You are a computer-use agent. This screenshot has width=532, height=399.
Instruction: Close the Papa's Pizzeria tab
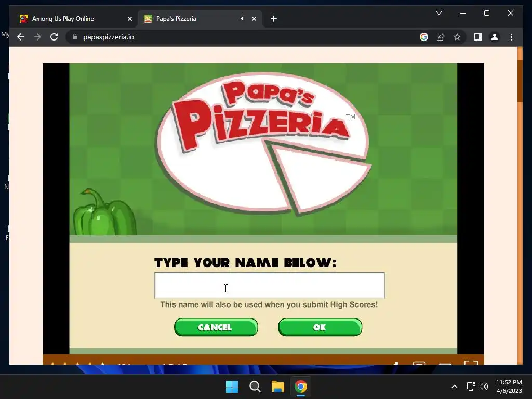(x=254, y=19)
